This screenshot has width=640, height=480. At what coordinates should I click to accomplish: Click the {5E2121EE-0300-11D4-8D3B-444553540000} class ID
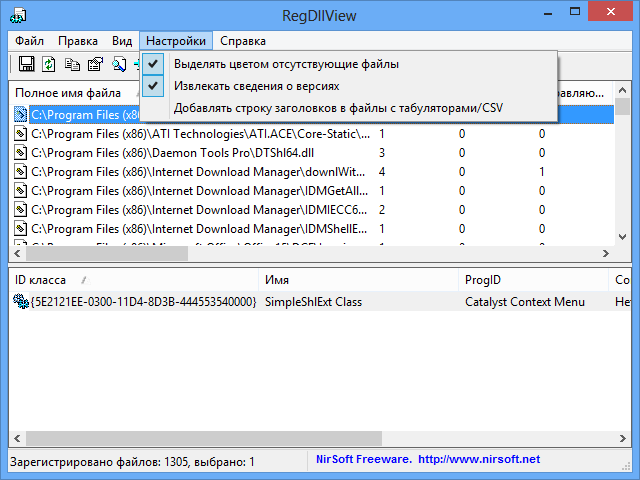point(143,302)
